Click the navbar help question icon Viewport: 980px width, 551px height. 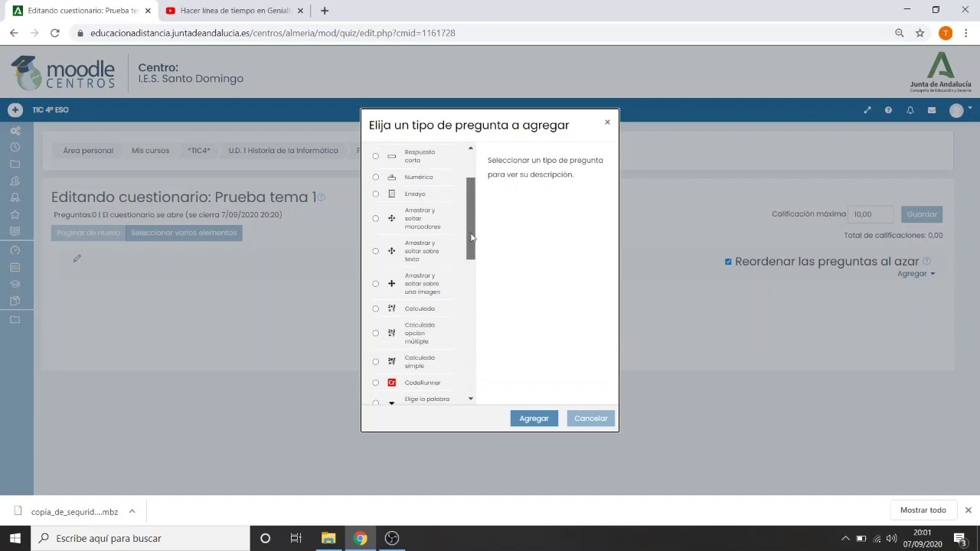coord(888,110)
